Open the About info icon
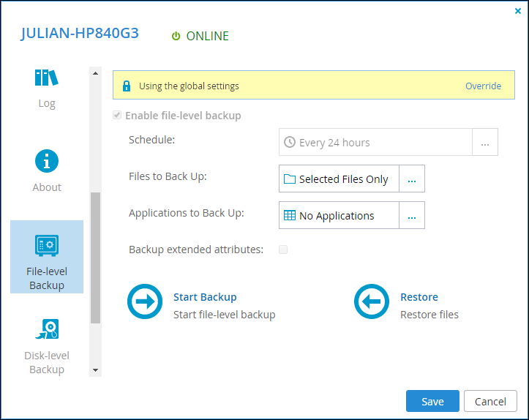The width and height of the screenshot is (529, 420). pyautogui.click(x=47, y=161)
